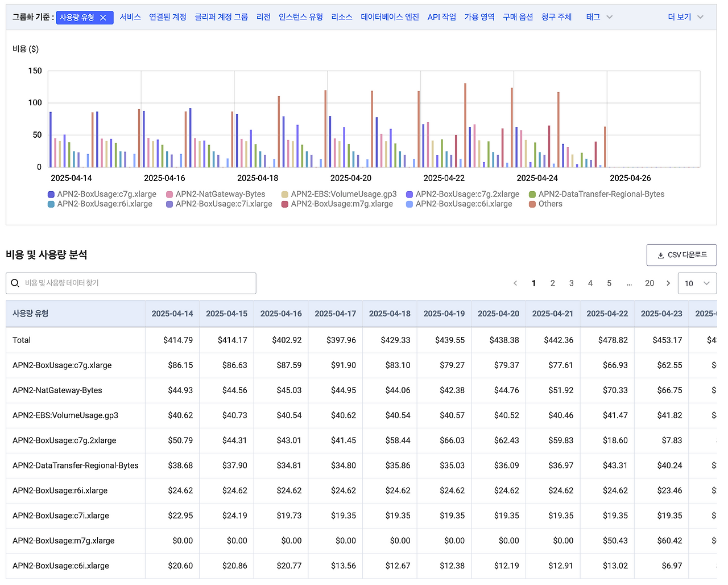The height and width of the screenshot is (585, 728).
Task: Click the 2025-04-20 column header
Action: click(x=498, y=314)
